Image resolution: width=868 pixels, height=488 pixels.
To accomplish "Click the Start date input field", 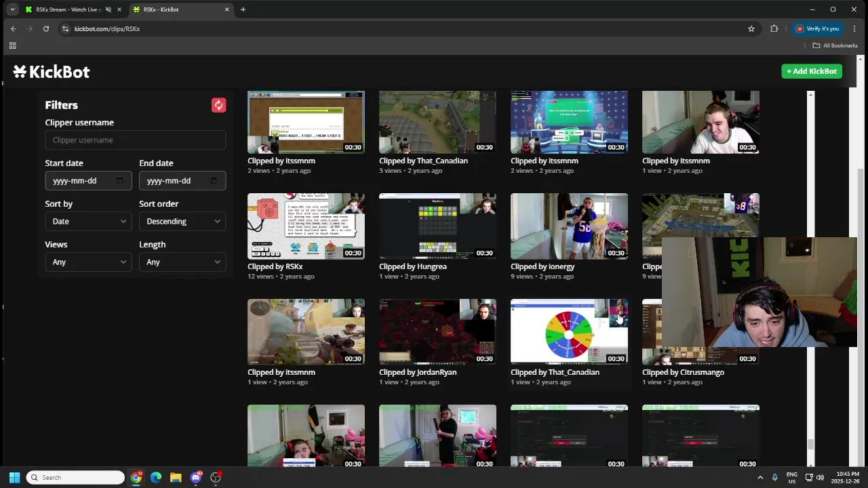I will pyautogui.click(x=88, y=181).
